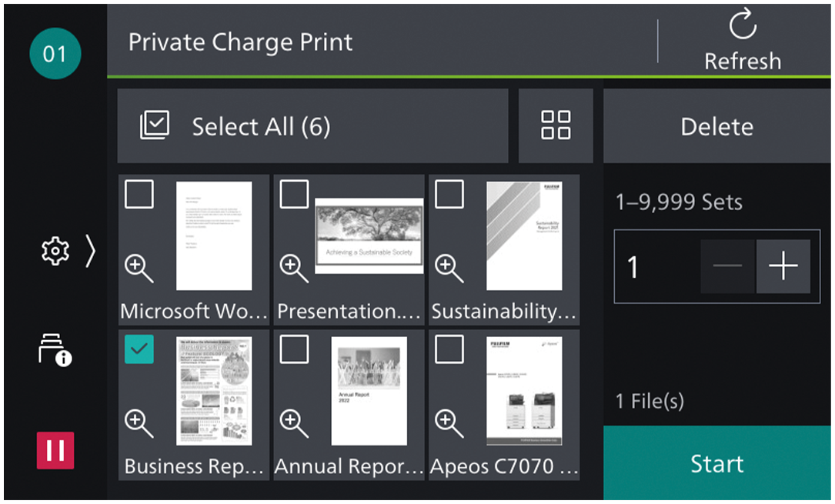Tap the sets quantity input field
Viewport: 835px width, 504px height.
click(654, 266)
